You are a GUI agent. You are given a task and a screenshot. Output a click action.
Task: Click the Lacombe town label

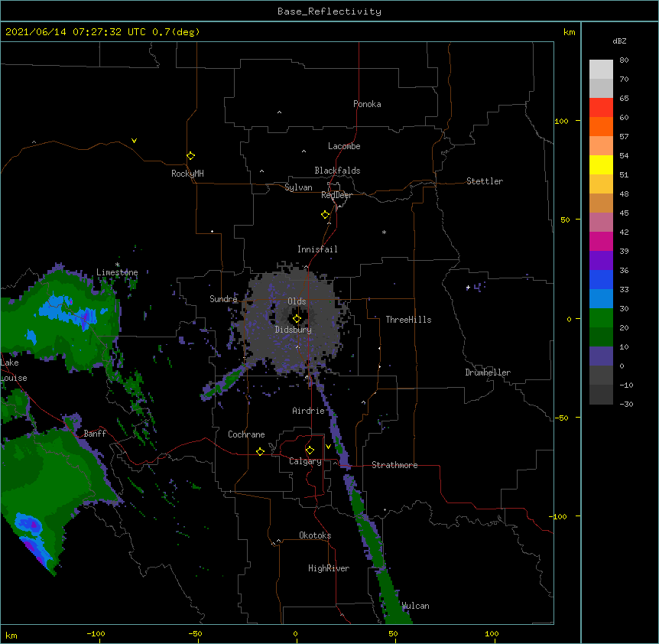pos(344,146)
